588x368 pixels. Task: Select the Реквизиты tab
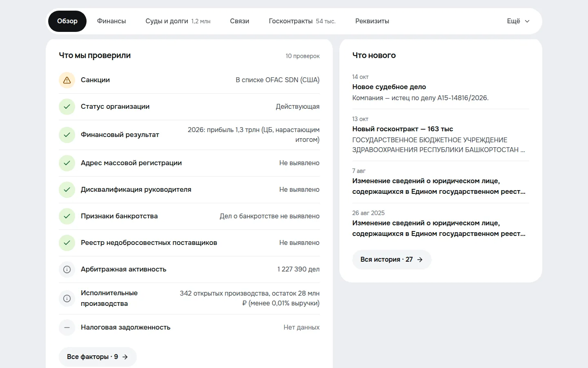tap(372, 21)
